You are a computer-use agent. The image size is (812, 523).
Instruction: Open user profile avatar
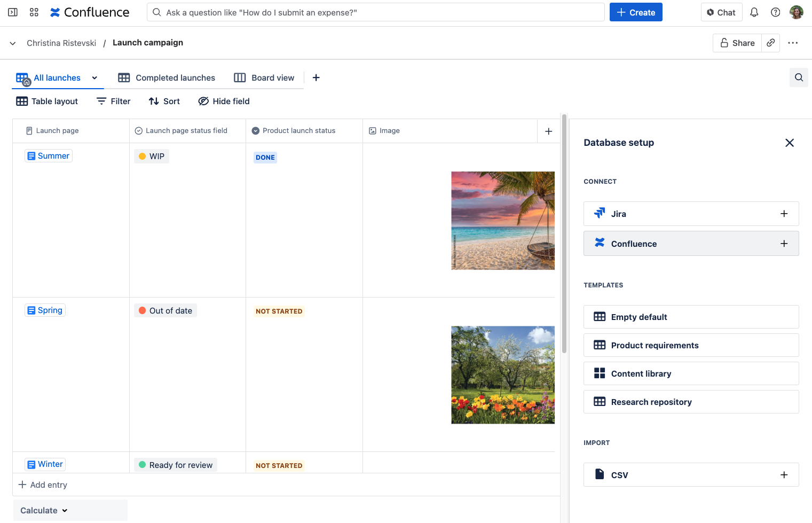pyautogui.click(x=797, y=12)
